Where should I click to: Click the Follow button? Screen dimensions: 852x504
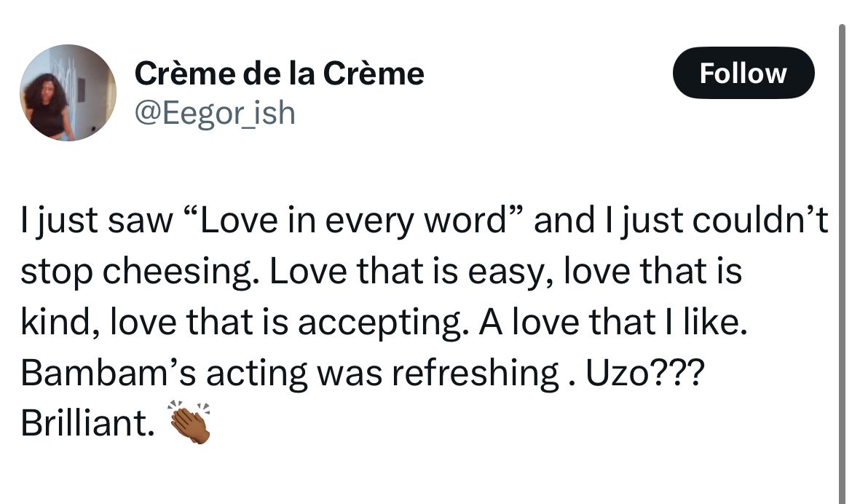(x=743, y=73)
